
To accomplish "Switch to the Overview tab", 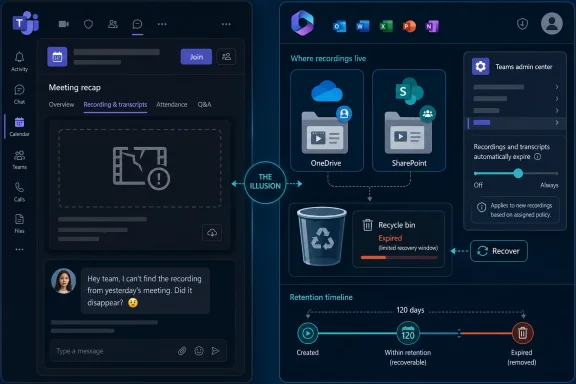I will [x=61, y=105].
